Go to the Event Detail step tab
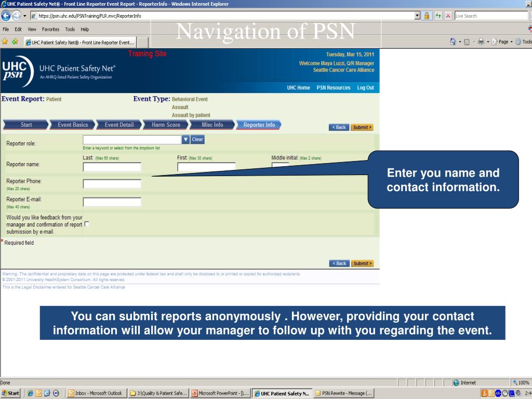This screenshot has height=399, width=532. click(x=119, y=125)
